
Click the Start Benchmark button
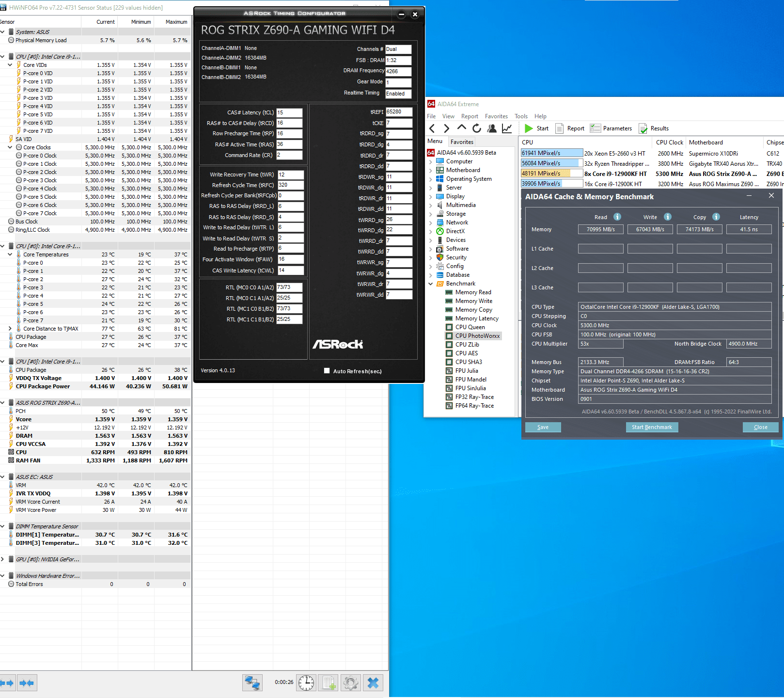652,427
